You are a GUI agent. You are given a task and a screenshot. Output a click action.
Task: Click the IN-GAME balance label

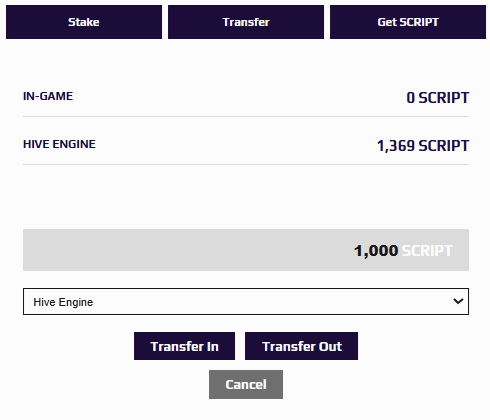coord(48,96)
